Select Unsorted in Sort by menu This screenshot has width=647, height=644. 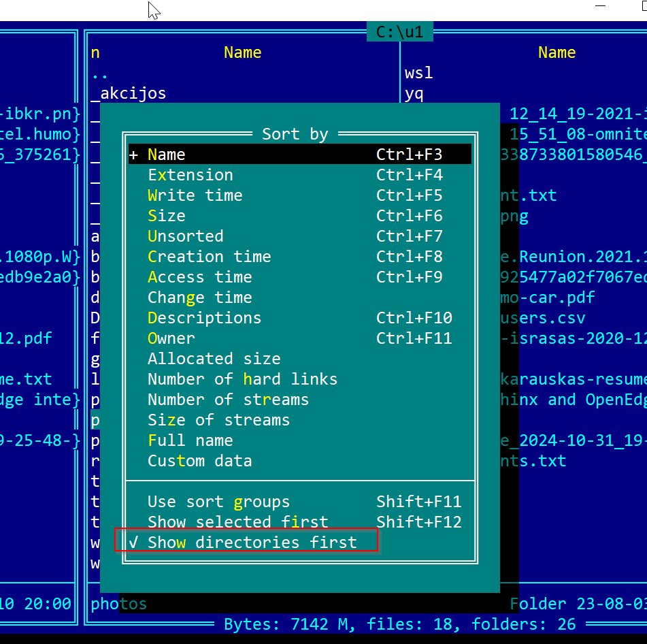185,236
